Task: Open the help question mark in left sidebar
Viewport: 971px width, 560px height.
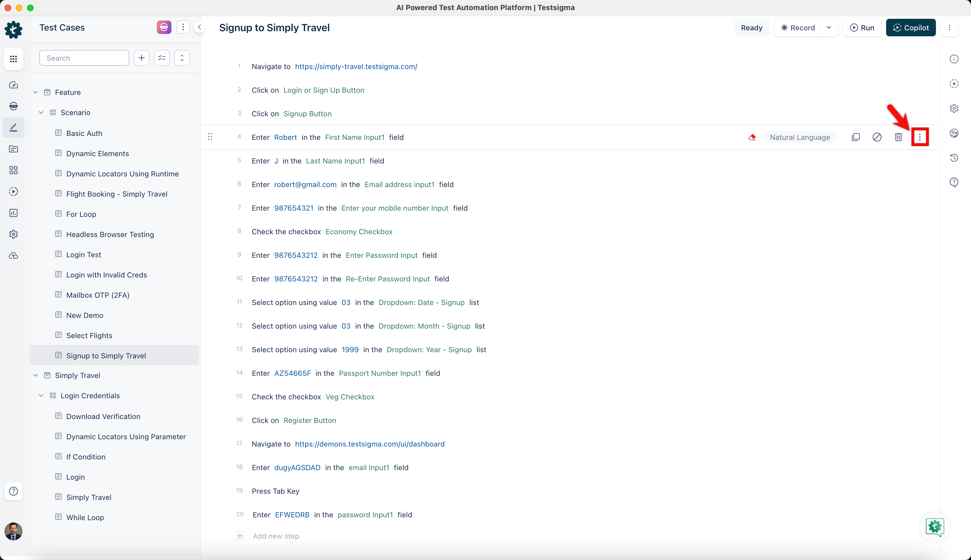Action: click(x=13, y=491)
